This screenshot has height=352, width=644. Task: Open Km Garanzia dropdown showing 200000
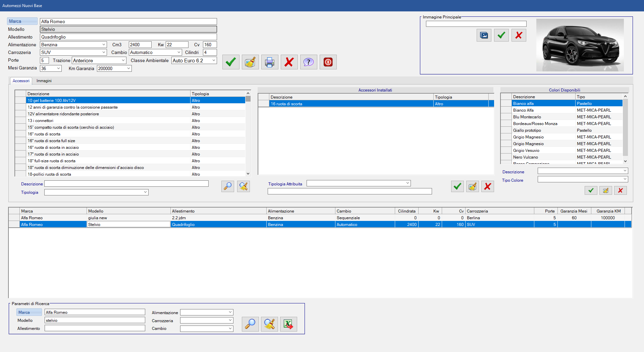128,68
